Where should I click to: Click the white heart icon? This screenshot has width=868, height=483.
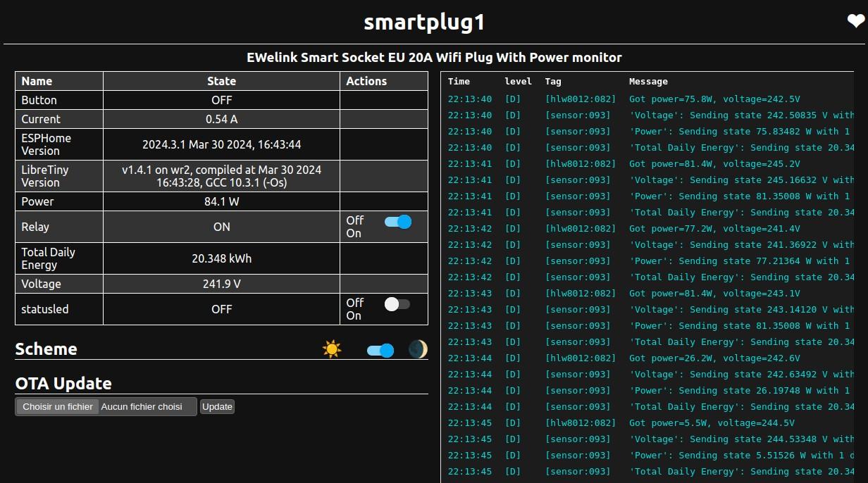pos(855,22)
